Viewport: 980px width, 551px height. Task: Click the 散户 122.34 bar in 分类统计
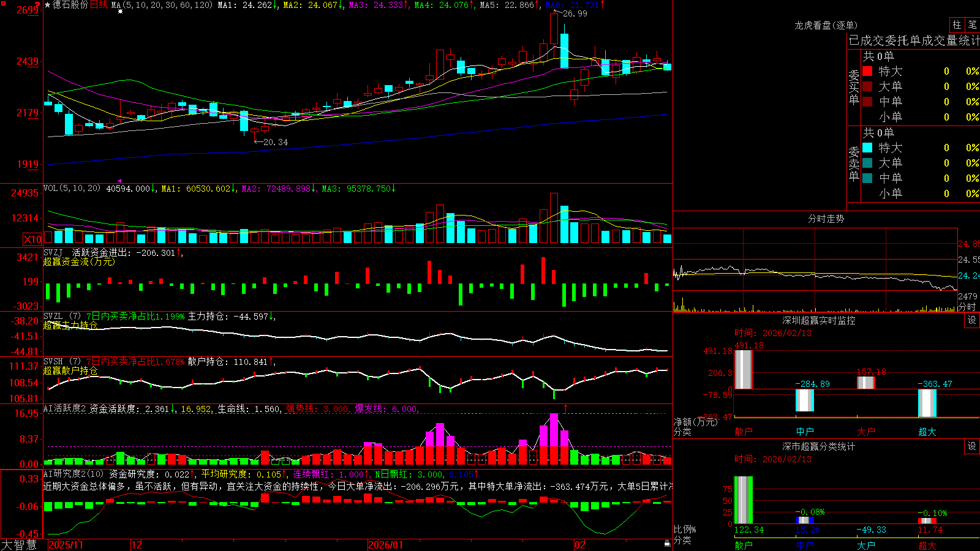(x=743, y=500)
